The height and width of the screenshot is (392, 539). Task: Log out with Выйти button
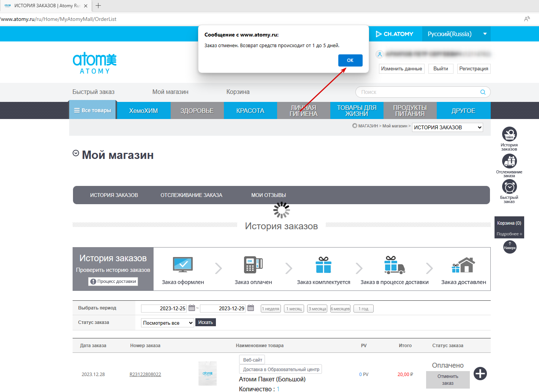tap(441, 69)
